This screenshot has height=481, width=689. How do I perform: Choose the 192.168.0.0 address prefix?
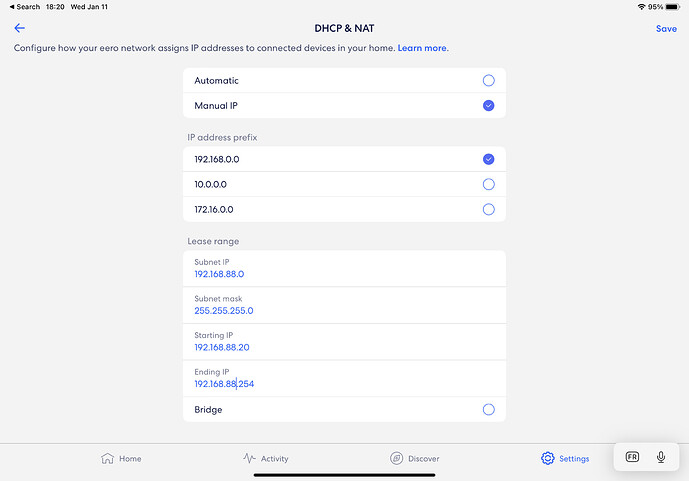point(488,159)
